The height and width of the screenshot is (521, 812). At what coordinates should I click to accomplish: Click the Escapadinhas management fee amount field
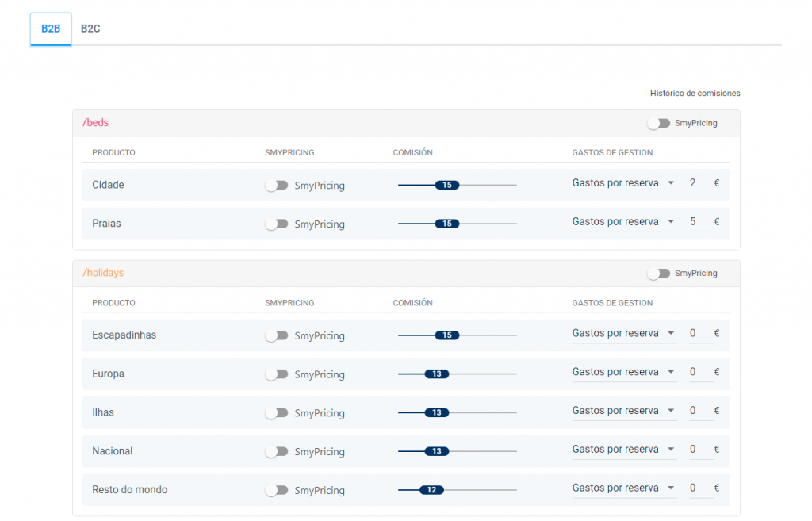(x=698, y=334)
